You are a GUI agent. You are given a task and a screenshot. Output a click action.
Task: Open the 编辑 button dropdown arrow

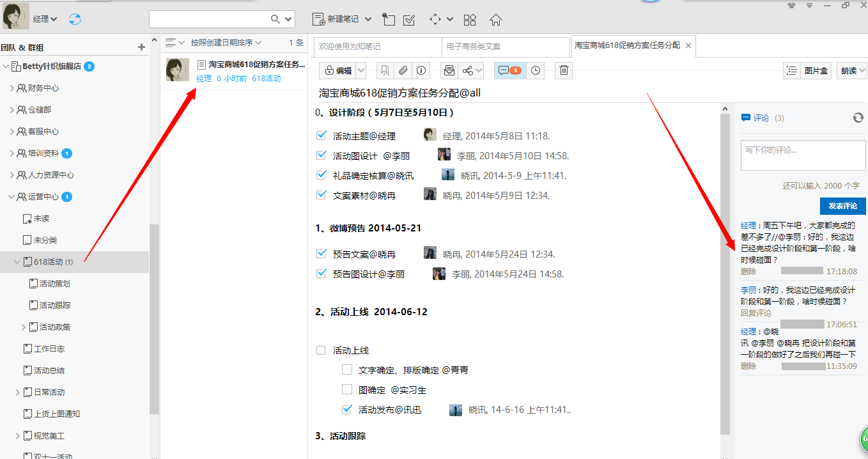tap(361, 70)
